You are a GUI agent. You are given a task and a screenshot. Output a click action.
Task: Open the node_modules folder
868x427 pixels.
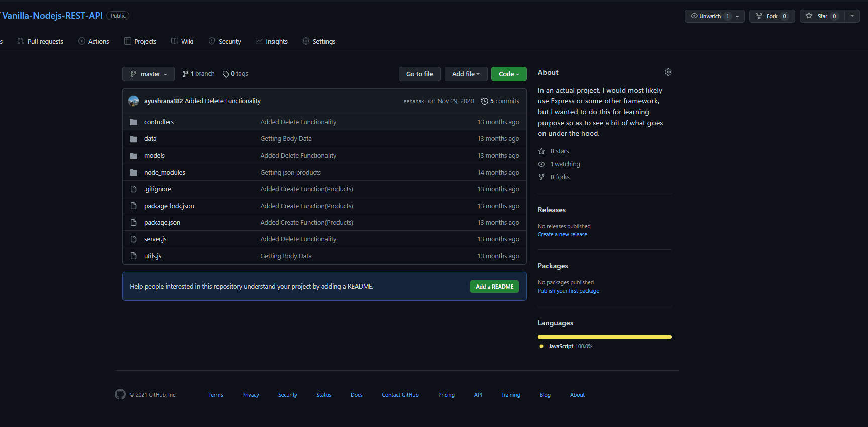pyautogui.click(x=164, y=173)
